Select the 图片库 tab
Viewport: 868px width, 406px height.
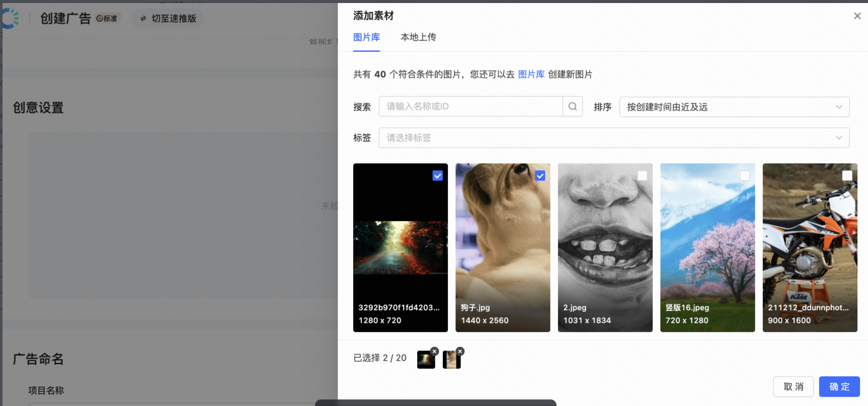click(366, 37)
